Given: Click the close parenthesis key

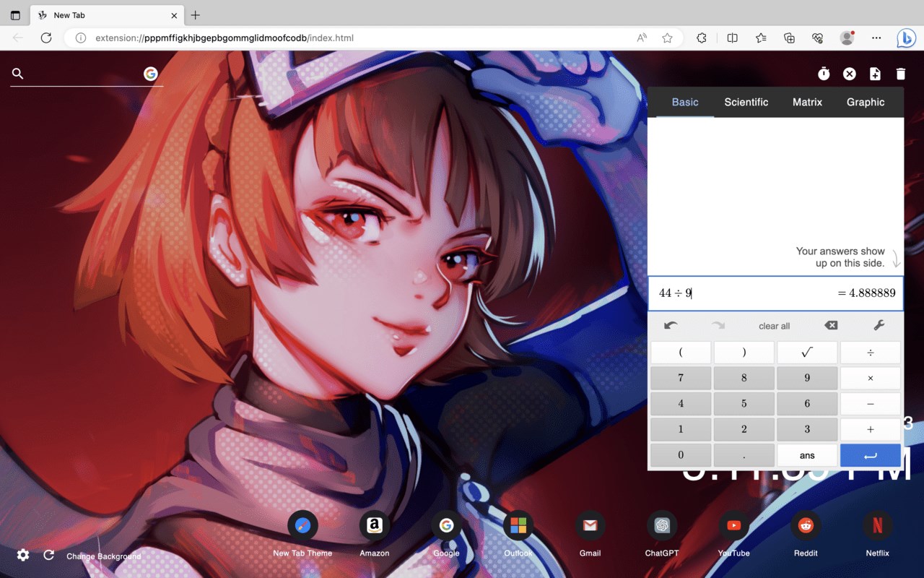Looking at the screenshot, I should point(744,353).
